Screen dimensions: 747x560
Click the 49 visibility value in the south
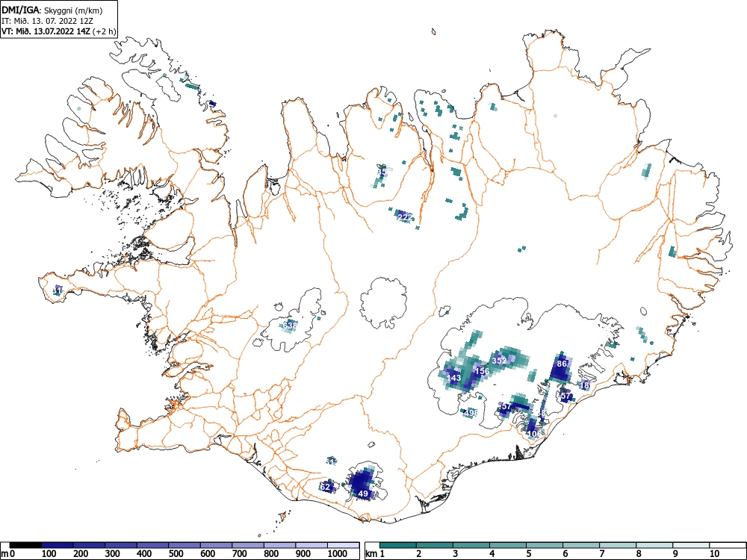[363, 494]
